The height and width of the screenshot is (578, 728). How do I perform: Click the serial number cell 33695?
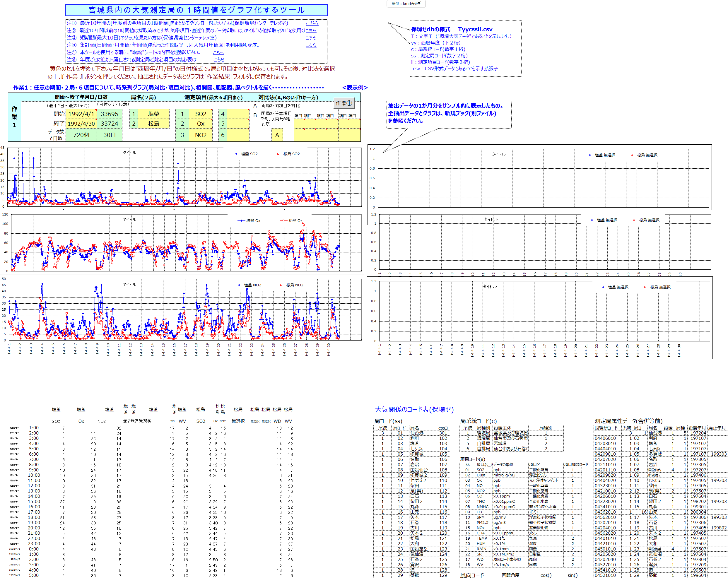[x=110, y=114]
